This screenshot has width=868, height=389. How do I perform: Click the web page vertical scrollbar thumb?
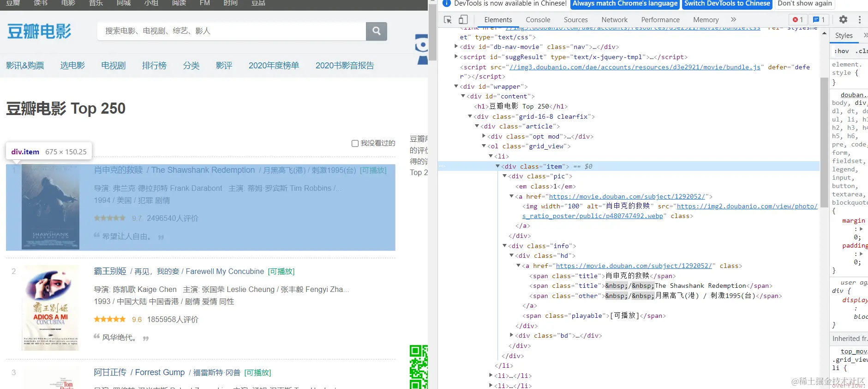pyautogui.click(x=432, y=31)
